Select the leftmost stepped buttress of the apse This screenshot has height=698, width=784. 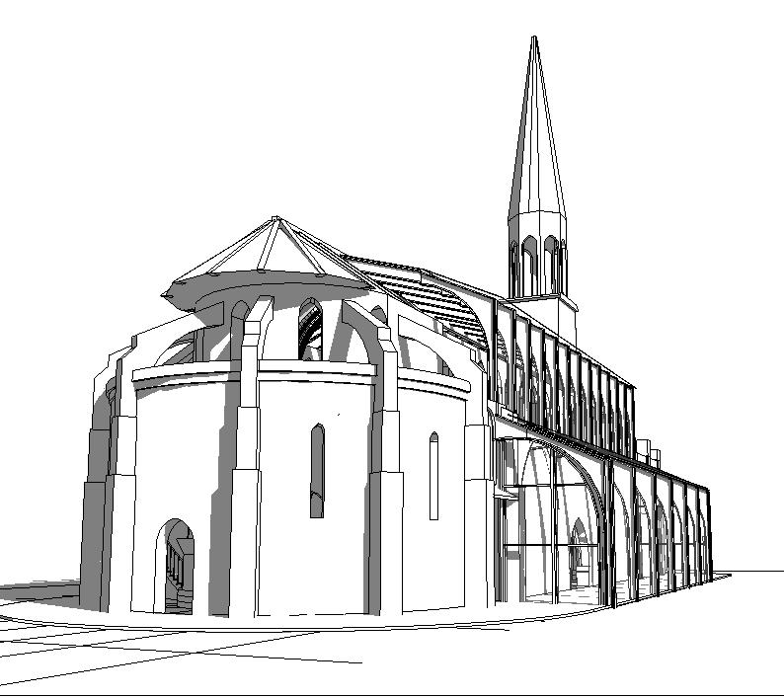(x=96, y=513)
